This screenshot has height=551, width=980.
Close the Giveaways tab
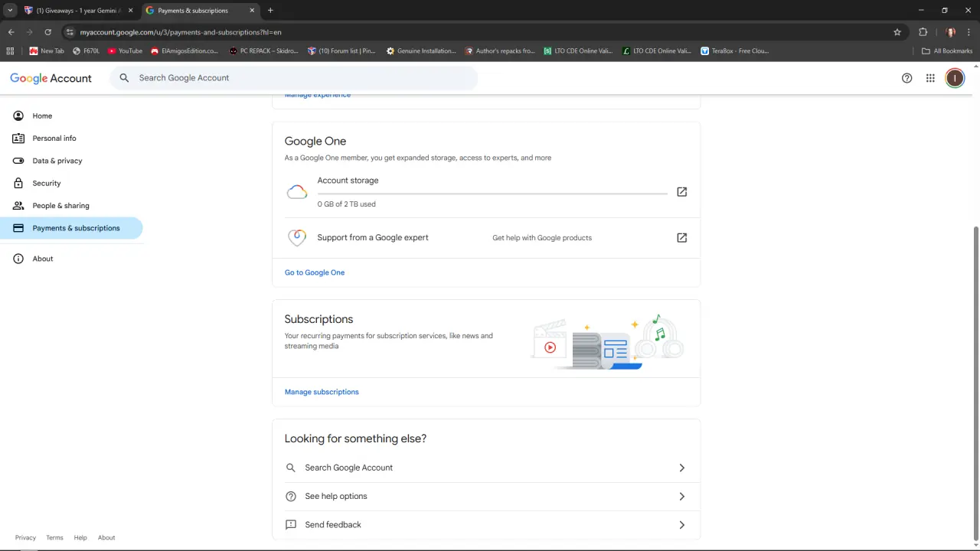pyautogui.click(x=131, y=11)
